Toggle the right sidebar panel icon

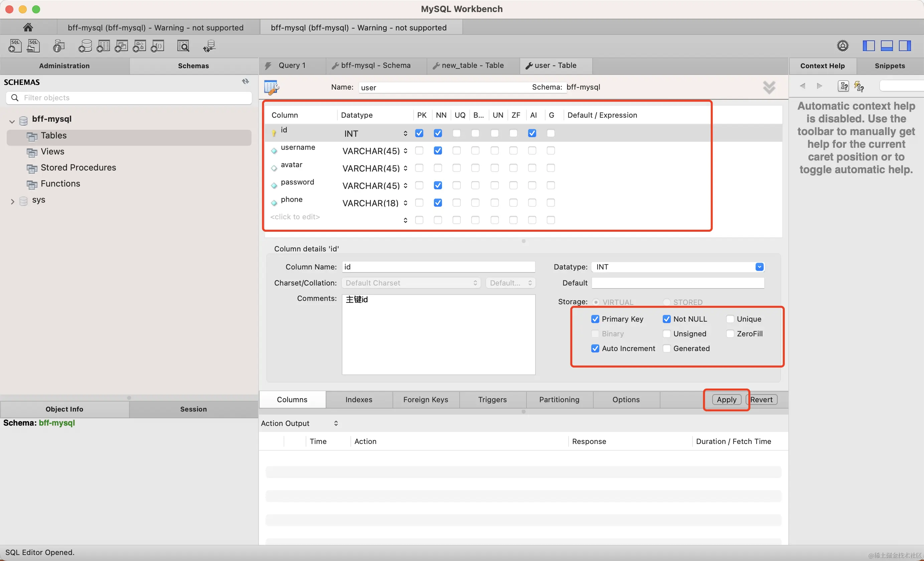click(x=905, y=46)
